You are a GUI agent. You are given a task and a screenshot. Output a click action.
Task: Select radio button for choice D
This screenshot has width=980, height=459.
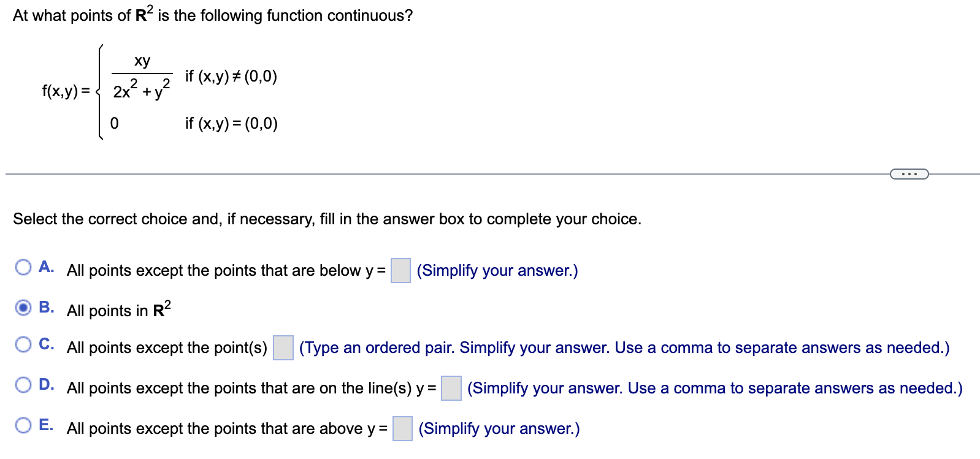[x=23, y=385]
